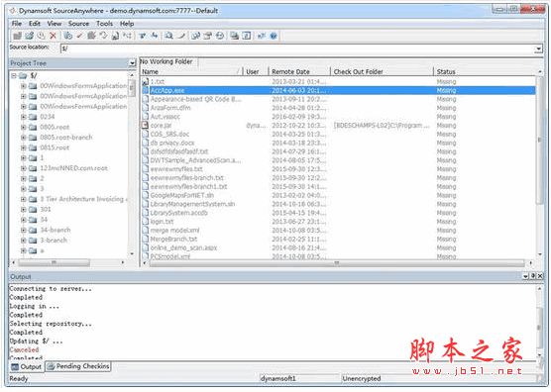Click the blue round Help toolbar icon
This screenshot has height=392, width=551.
click(274, 36)
